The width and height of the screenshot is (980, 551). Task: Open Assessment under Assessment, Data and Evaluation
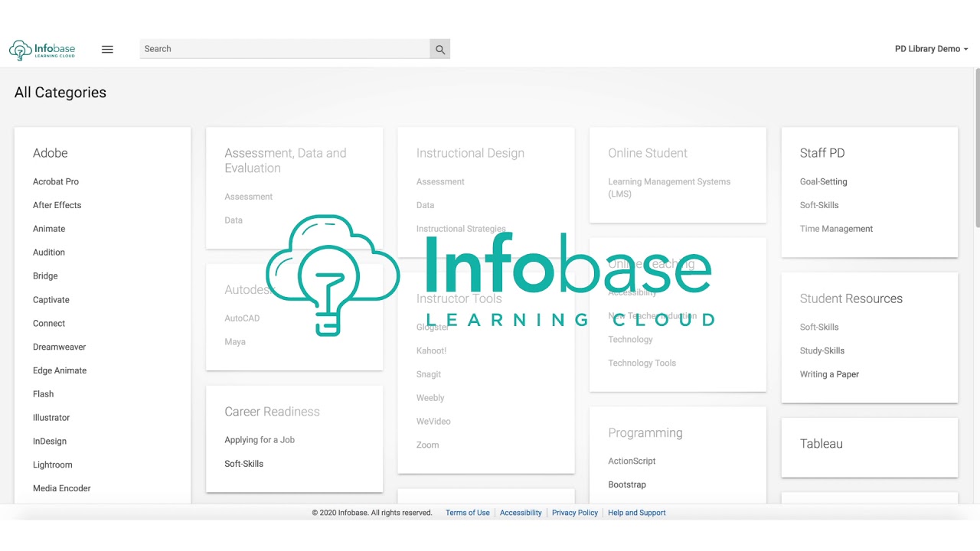click(x=249, y=197)
